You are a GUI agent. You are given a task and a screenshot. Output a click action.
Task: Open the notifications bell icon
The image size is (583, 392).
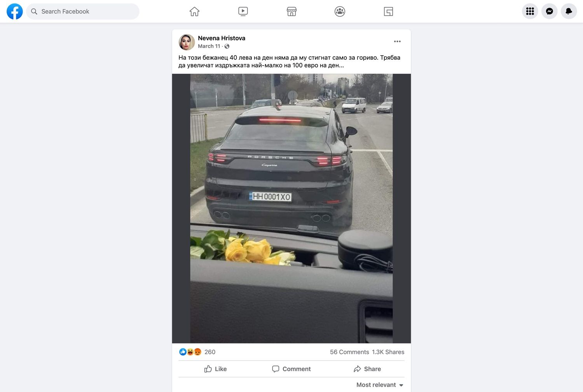569,12
